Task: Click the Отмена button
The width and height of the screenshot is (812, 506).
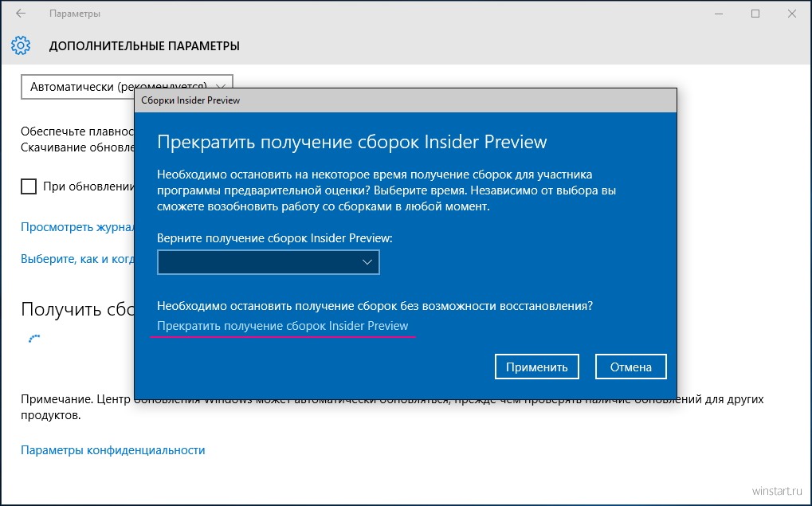Action: click(631, 367)
